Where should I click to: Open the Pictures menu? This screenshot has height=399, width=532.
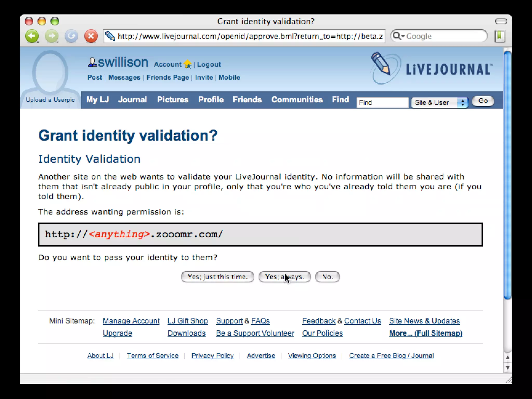click(173, 100)
